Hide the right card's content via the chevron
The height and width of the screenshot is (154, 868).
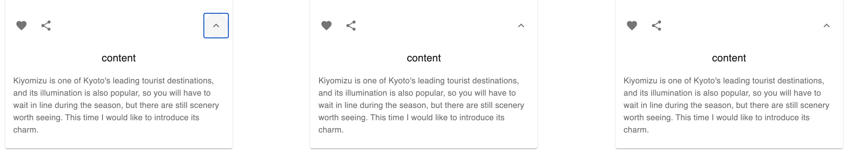[x=826, y=26]
